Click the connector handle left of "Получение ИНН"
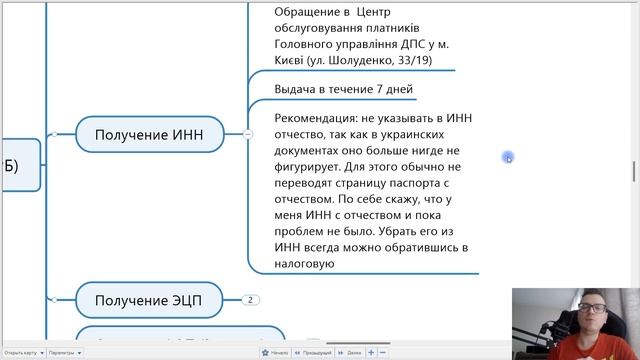 tap(54, 134)
